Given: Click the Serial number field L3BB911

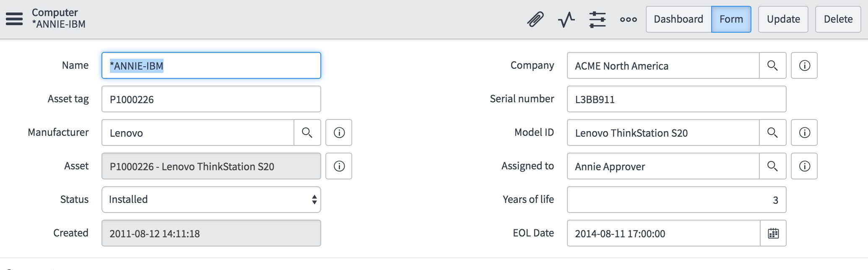Looking at the screenshot, I should click(x=677, y=99).
